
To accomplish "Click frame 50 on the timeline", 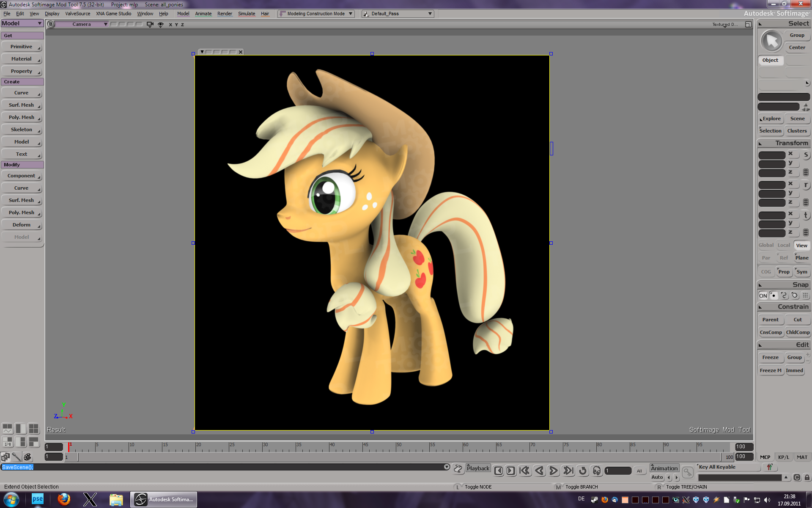I will [396, 447].
